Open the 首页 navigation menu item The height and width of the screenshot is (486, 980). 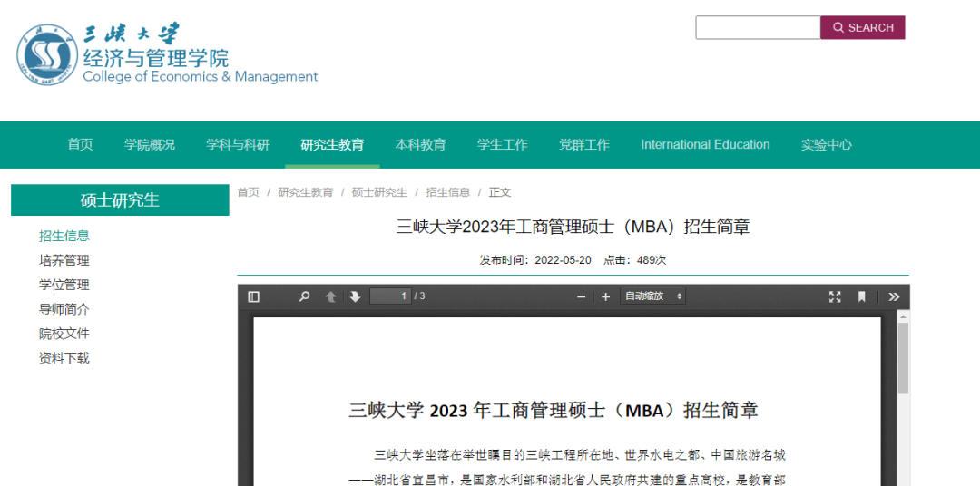(x=80, y=145)
